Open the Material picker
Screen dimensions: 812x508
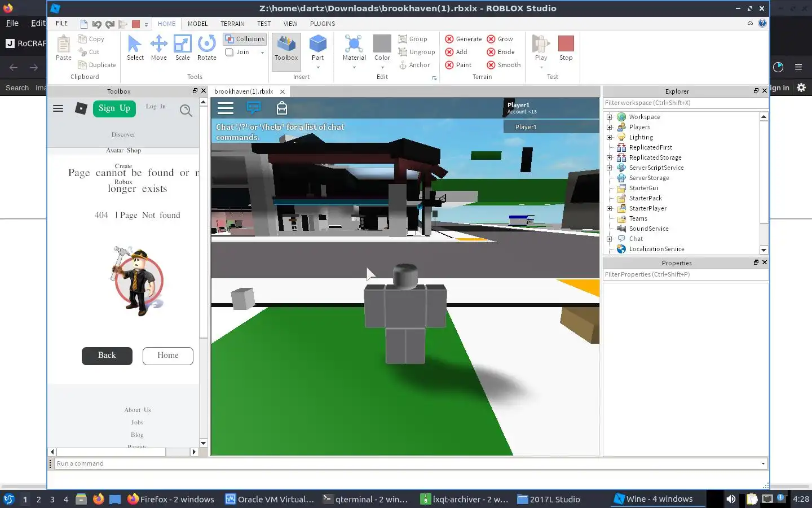[354, 47]
